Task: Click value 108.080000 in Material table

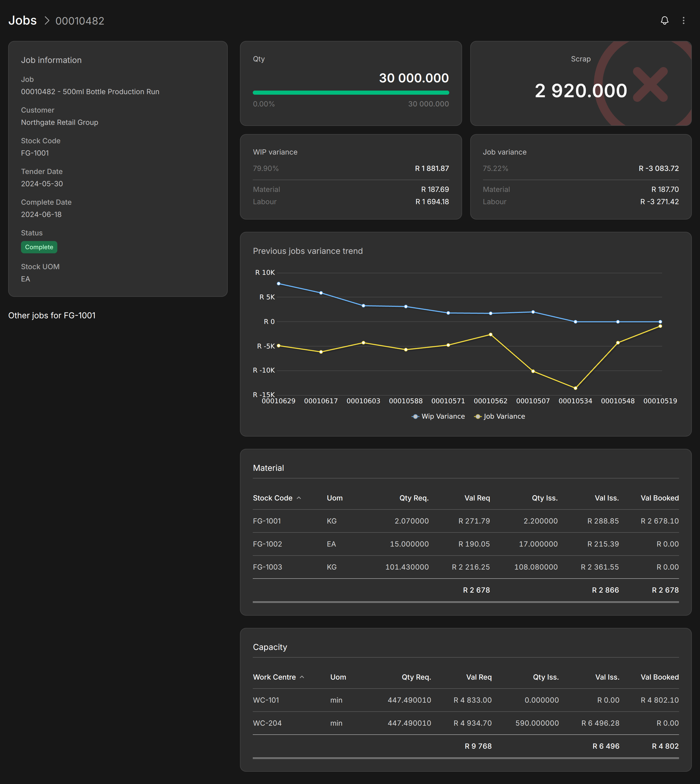Action: point(536,567)
